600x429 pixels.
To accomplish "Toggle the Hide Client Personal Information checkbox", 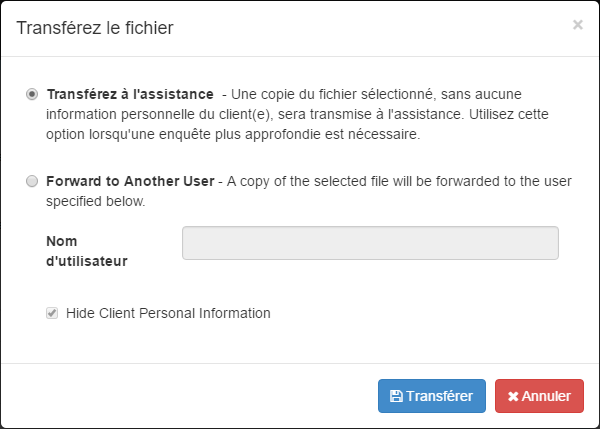I will click(x=52, y=313).
